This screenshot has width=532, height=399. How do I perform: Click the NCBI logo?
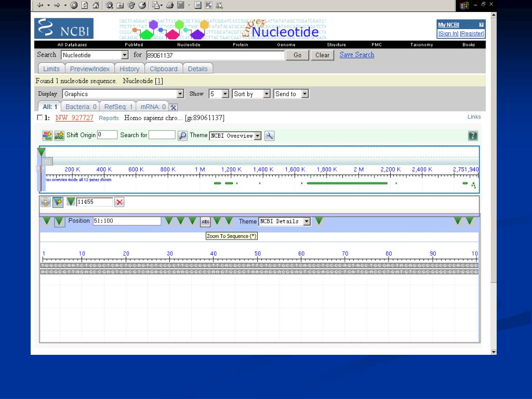[x=64, y=29]
